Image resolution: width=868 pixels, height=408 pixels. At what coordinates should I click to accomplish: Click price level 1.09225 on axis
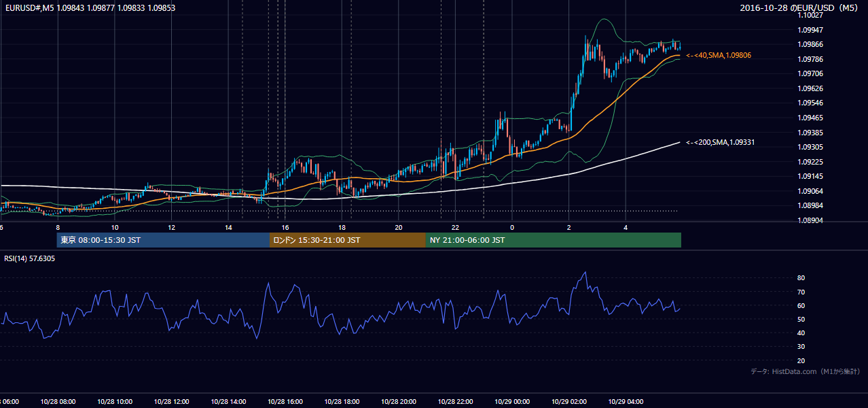810,162
